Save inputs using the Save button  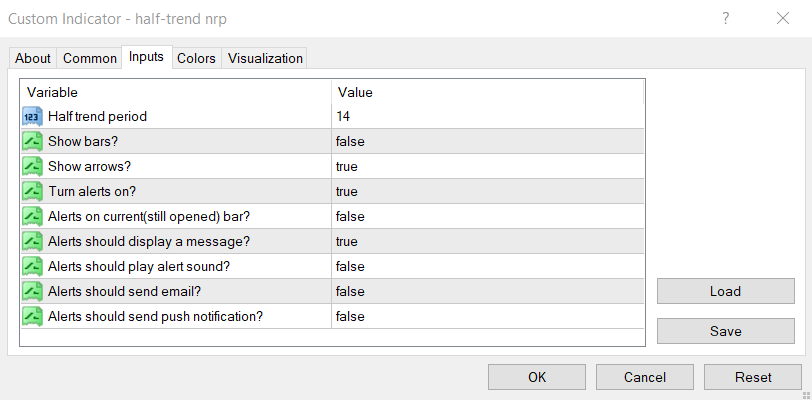[x=725, y=331]
